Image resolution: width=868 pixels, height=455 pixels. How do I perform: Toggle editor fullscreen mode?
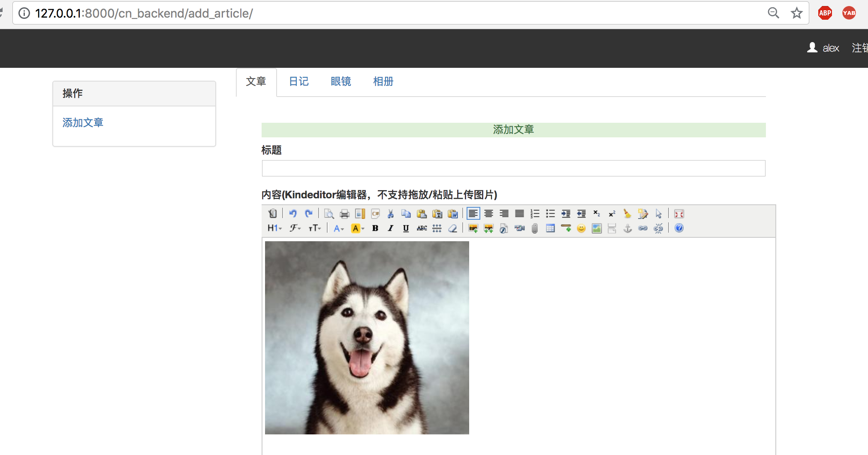[x=679, y=213]
